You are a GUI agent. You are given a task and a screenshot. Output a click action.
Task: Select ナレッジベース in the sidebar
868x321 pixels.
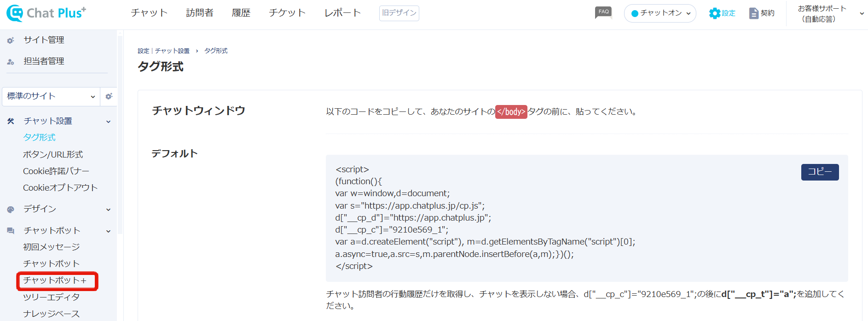52,314
